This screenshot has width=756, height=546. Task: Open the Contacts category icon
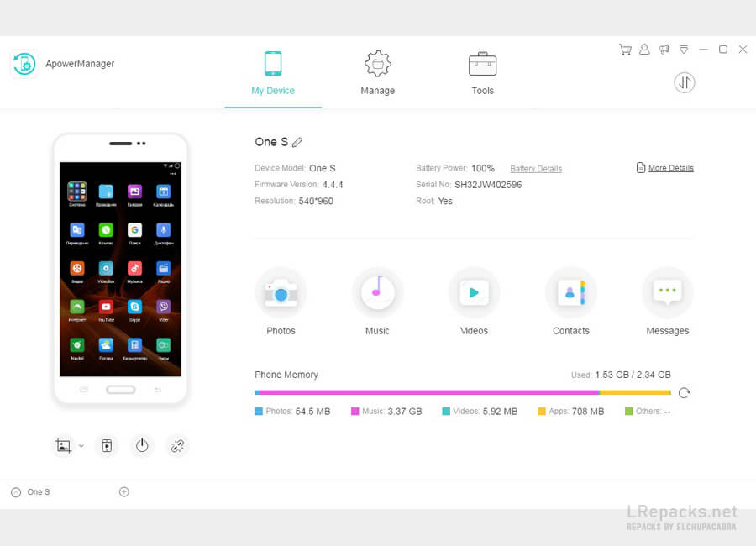tap(571, 292)
